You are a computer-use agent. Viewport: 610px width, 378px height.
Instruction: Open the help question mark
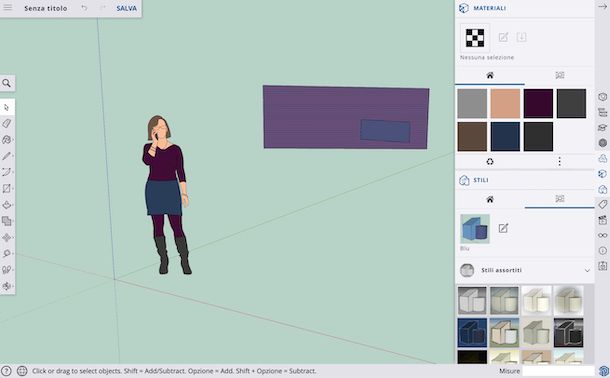6,371
